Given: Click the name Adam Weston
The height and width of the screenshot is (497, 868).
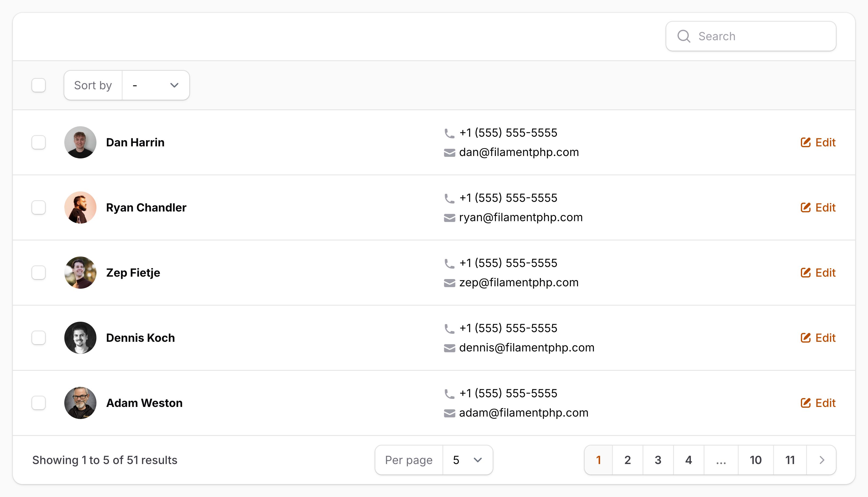Looking at the screenshot, I should click(144, 403).
